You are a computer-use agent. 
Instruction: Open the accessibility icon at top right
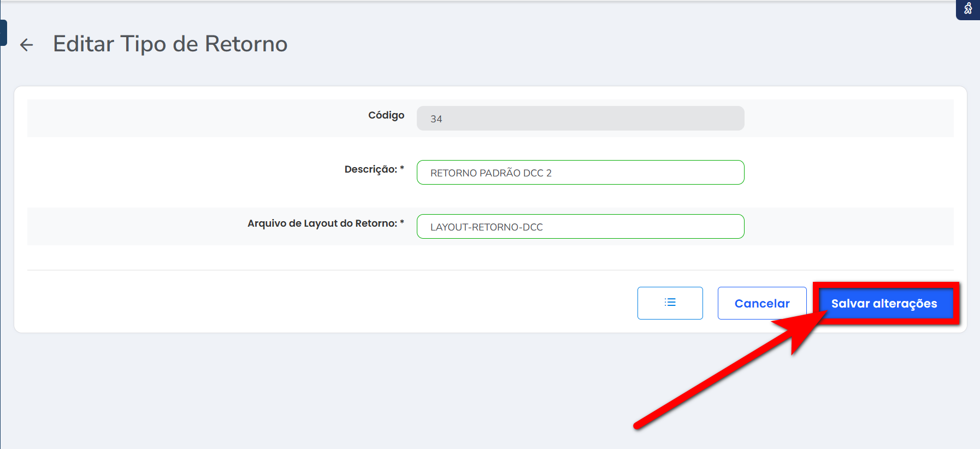[x=968, y=9]
